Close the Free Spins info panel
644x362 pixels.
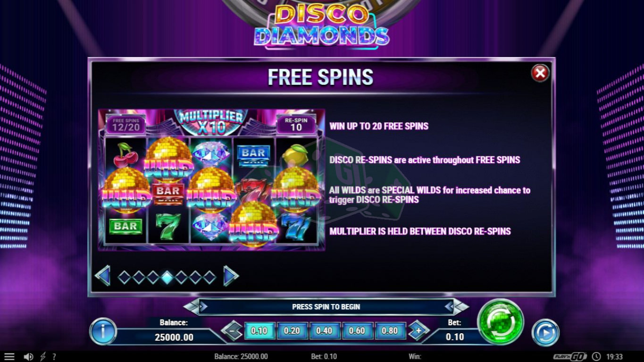coord(540,73)
